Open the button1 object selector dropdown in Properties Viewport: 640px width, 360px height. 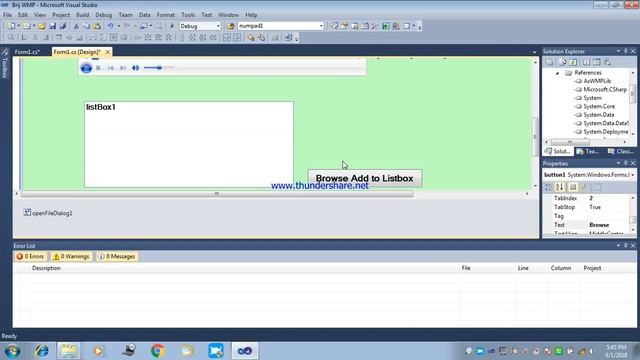pos(633,175)
